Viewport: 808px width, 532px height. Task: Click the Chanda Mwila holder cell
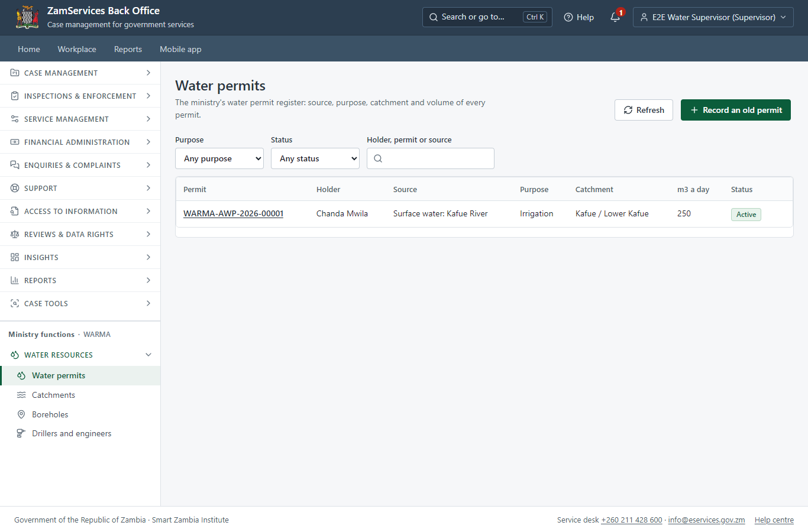(342, 213)
